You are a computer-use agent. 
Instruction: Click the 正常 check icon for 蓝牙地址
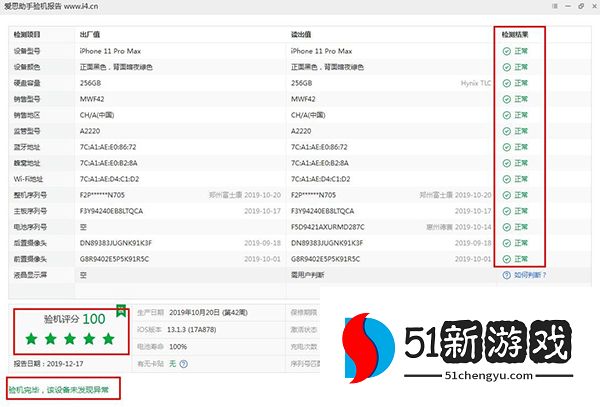[507, 146]
